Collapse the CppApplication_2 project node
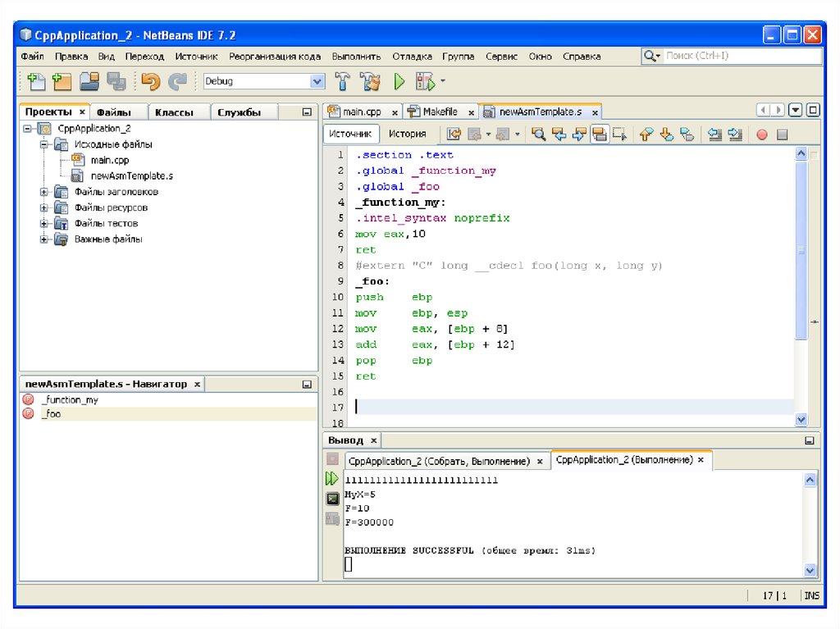Viewport: 840px width, 629px height. point(27,129)
